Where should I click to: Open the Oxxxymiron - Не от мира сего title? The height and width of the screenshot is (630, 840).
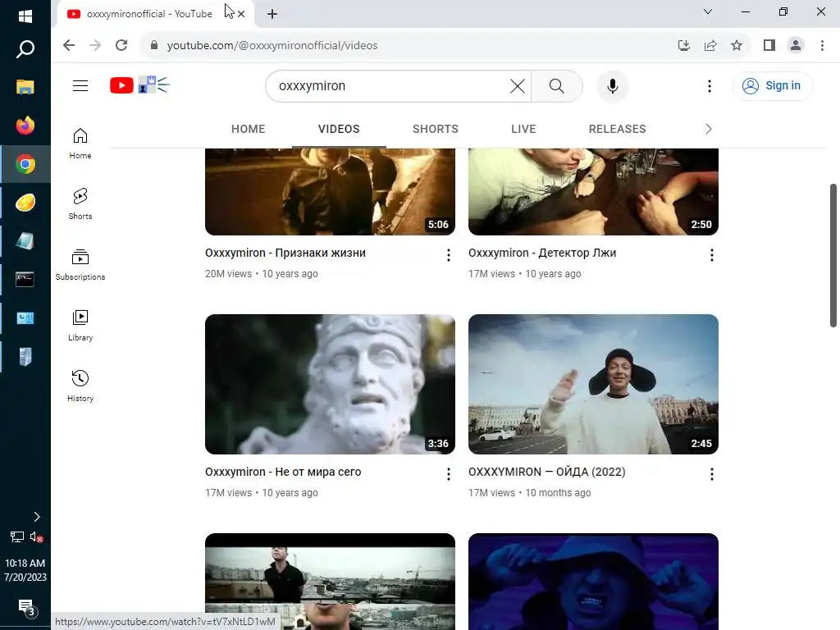click(283, 472)
